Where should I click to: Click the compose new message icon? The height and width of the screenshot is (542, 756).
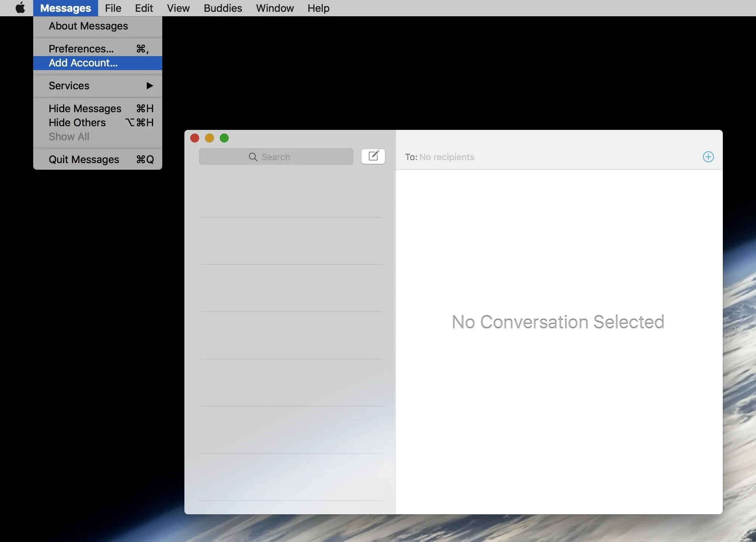(373, 156)
